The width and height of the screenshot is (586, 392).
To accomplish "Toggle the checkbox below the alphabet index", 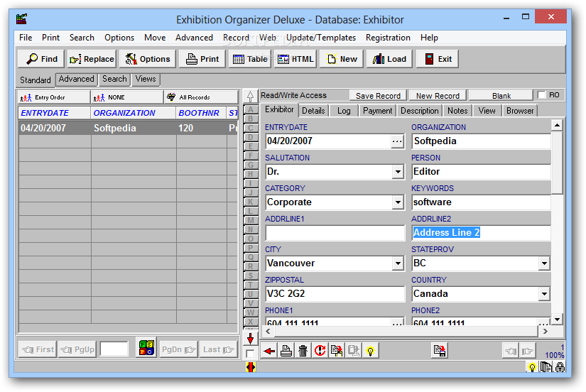I will [250, 353].
